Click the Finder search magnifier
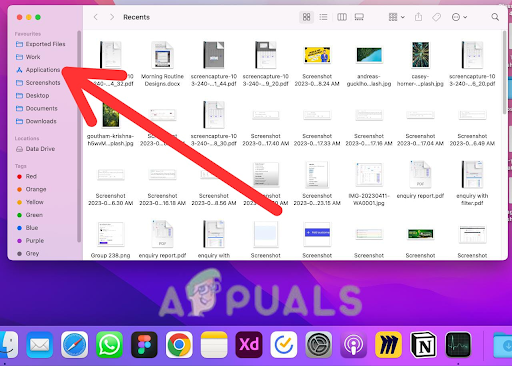The height and width of the screenshot is (366, 512). tap(495, 17)
